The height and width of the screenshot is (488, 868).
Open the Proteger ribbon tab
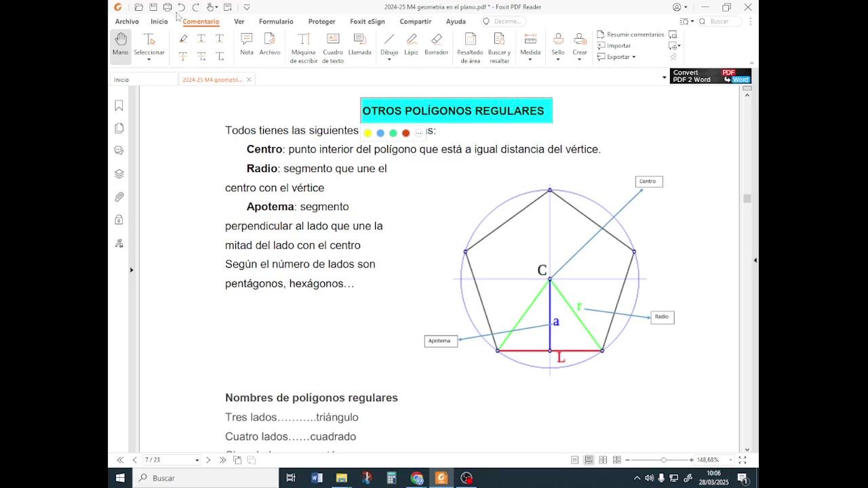pos(321,22)
